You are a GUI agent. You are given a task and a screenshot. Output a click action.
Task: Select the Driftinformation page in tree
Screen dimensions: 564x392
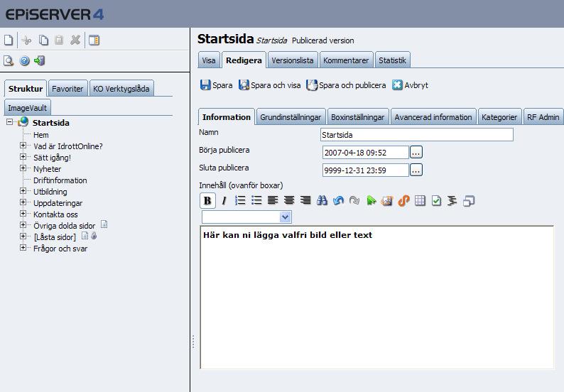pos(60,180)
